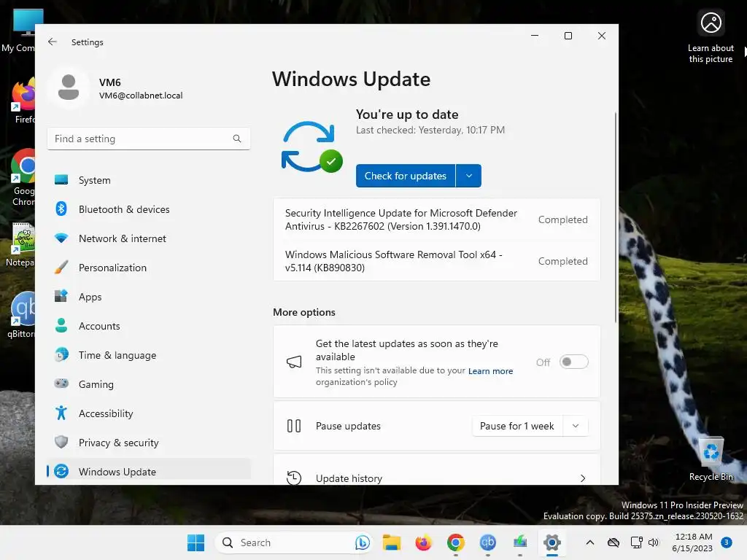Open Firefox from the taskbar
The height and width of the screenshot is (560, 747).
[423, 542]
